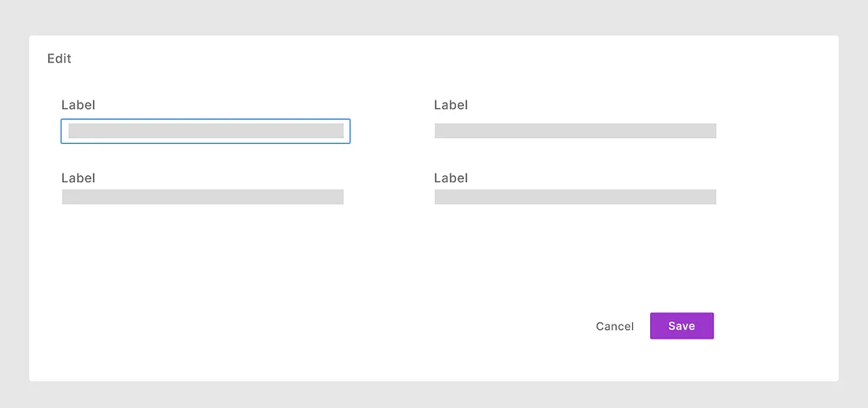Image resolution: width=868 pixels, height=408 pixels.
Task: Click the Cancel link
Action: [x=615, y=327]
